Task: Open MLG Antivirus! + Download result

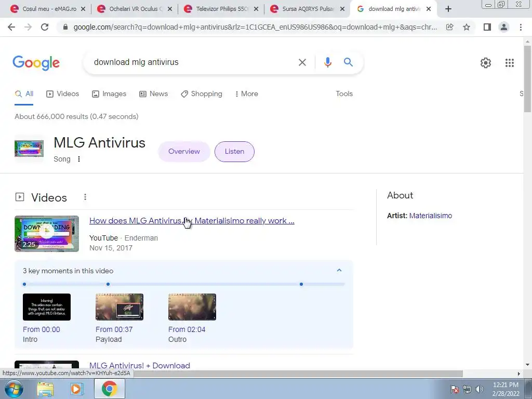Action: click(x=139, y=366)
